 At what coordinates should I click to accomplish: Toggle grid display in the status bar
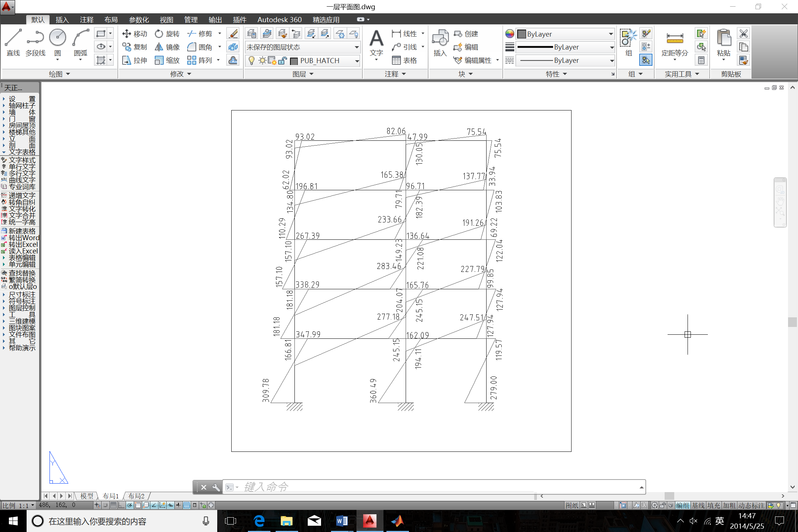(x=113, y=505)
